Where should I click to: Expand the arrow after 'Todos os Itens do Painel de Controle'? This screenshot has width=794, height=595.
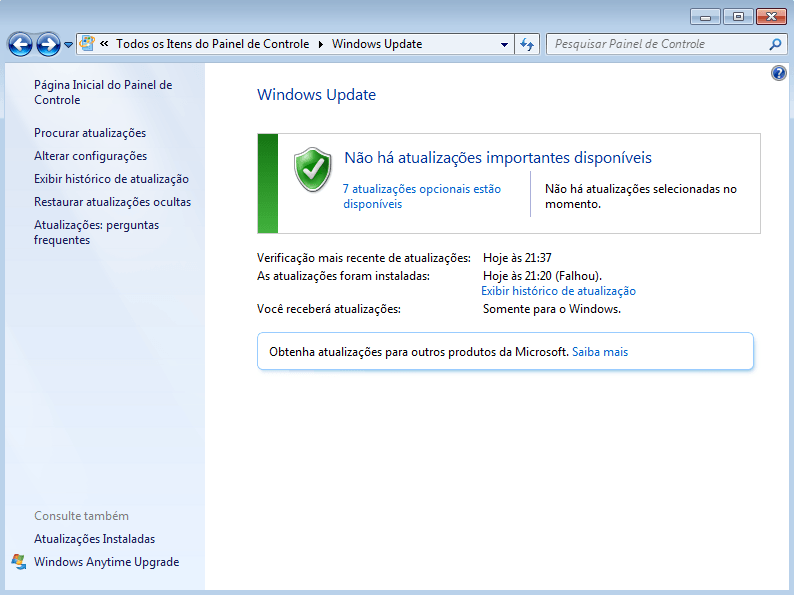pos(321,44)
